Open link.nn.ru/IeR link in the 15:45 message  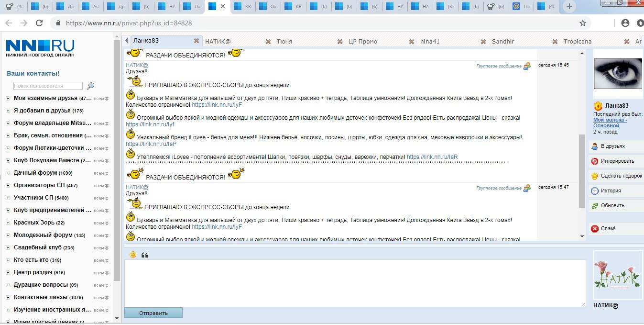pos(432,157)
